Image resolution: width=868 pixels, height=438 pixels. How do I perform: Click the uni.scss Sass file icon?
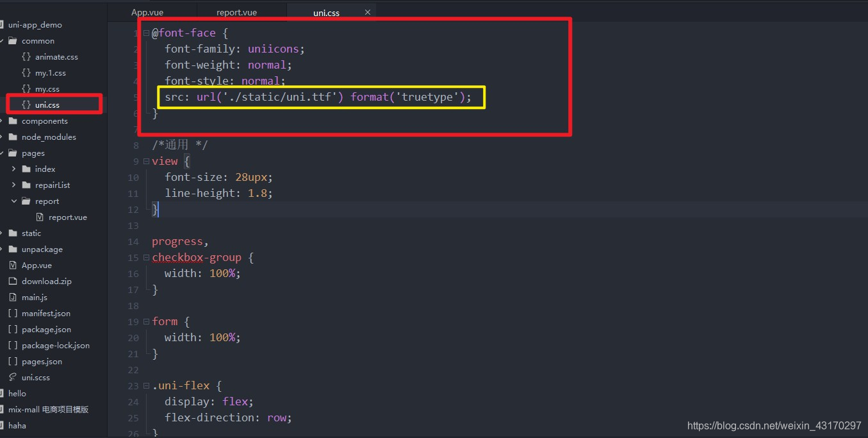point(13,377)
